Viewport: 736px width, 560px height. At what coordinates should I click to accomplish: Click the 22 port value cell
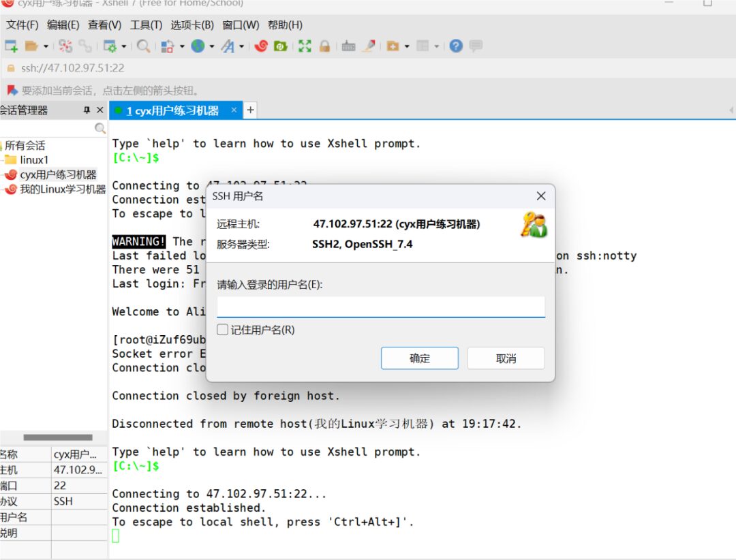(x=79, y=485)
